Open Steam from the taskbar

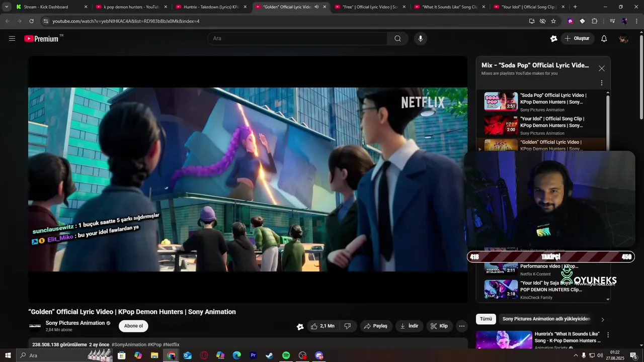click(269, 355)
